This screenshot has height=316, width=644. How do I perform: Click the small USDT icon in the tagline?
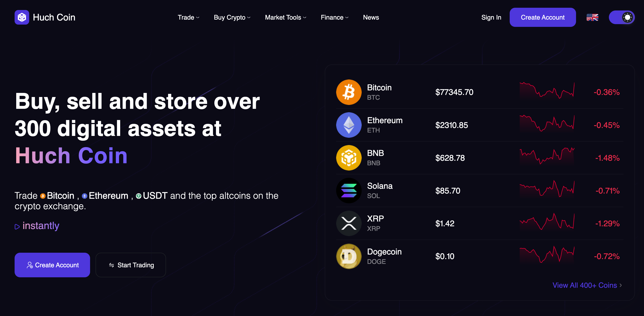(x=138, y=196)
